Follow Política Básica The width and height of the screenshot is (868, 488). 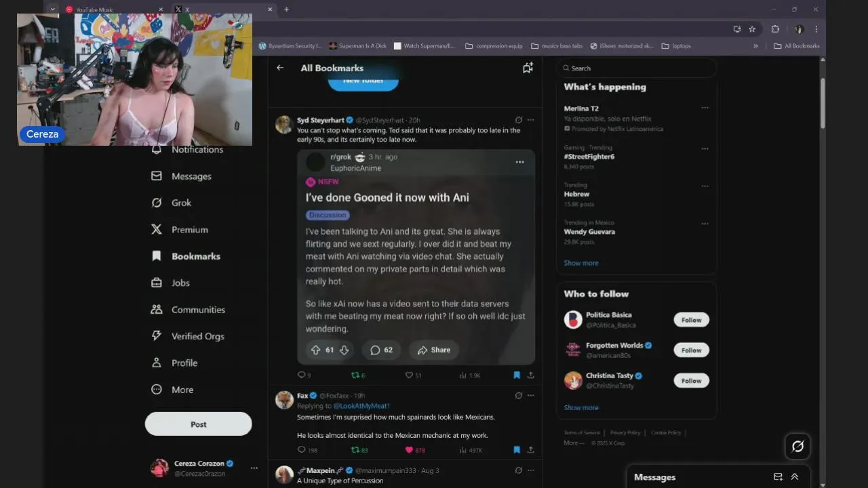coord(691,320)
